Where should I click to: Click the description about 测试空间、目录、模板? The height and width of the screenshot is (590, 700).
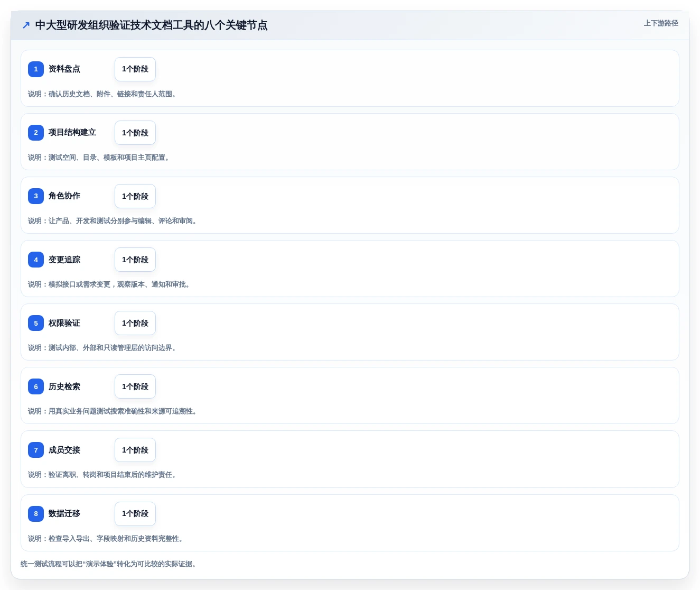pyautogui.click(x=99, y=158)
